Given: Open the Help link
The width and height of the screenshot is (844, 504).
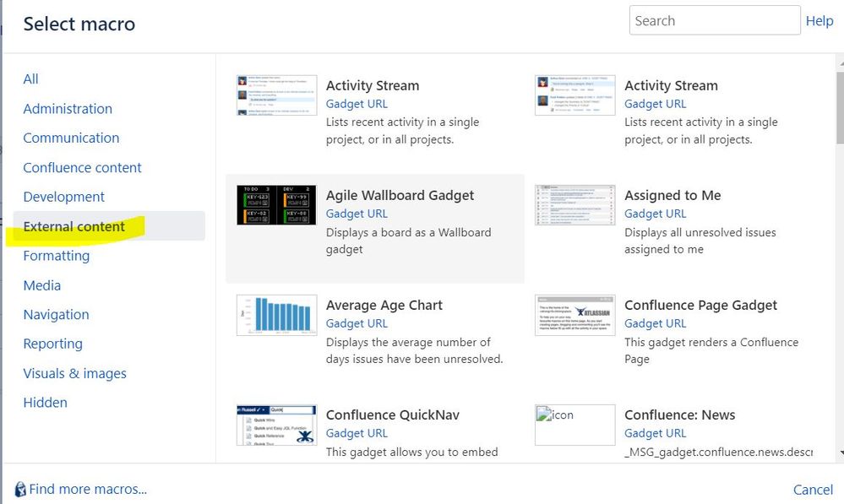Looking at the screenshot, I should coord(819,20).
